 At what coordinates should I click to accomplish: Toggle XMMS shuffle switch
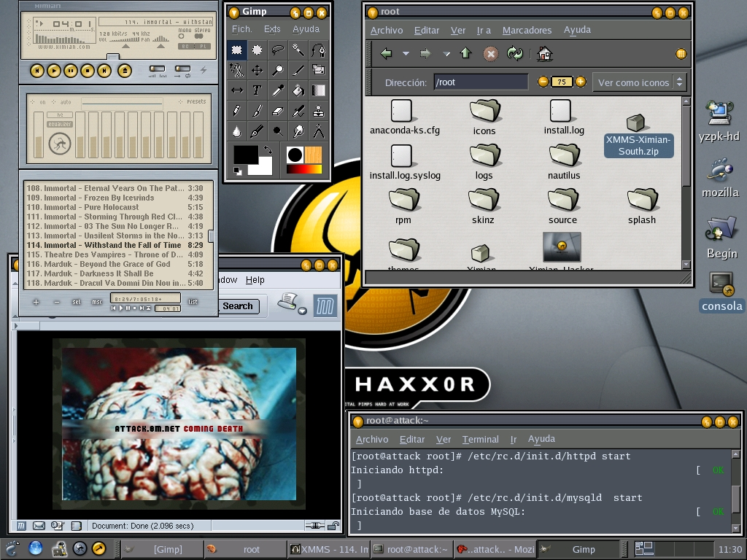pyautogui.click(x=157, y=69)
